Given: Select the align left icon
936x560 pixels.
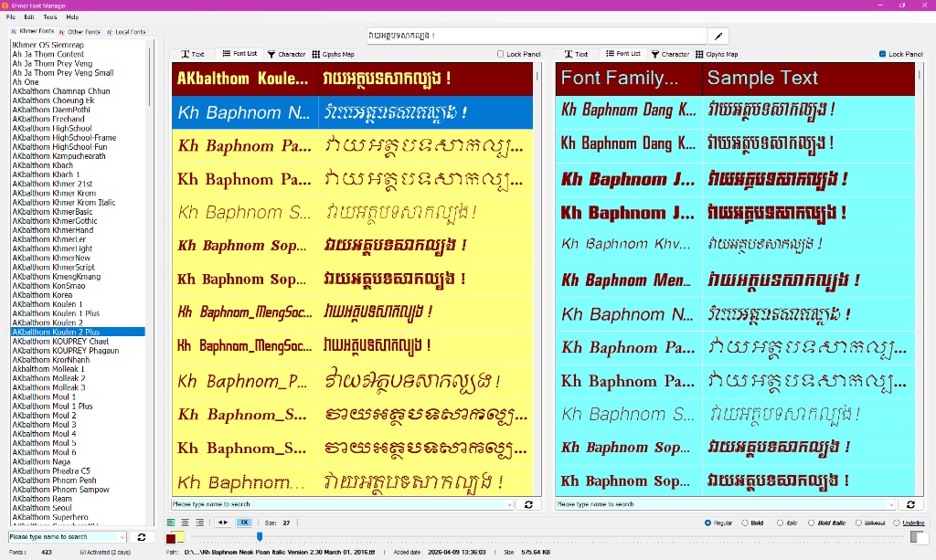Looking at the screenshot, I should (x=171, y=523).
